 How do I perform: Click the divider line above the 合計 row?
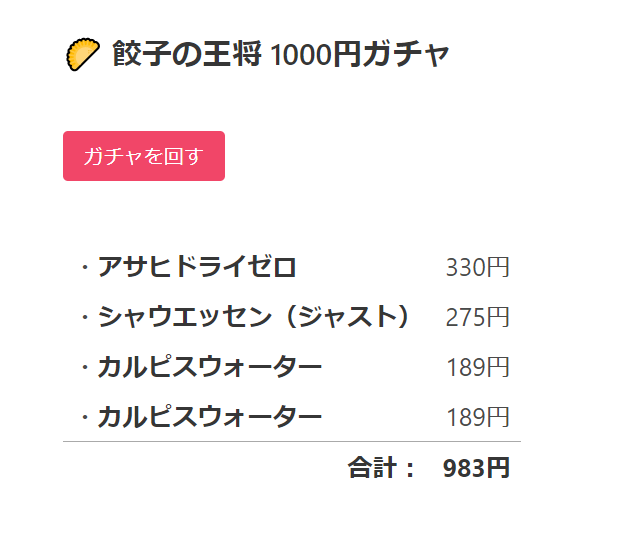pos(292,441)
